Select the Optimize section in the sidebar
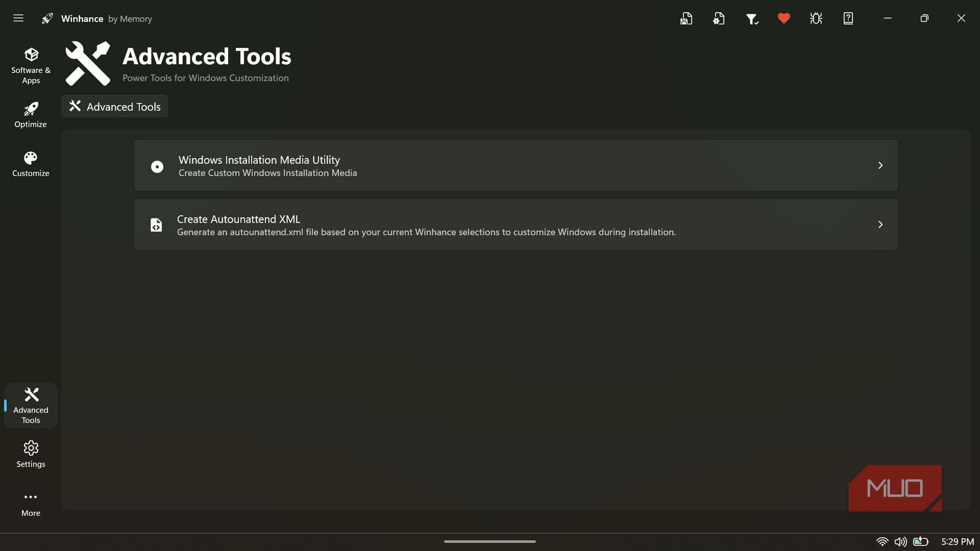The image size is (980, 551). 30,115
